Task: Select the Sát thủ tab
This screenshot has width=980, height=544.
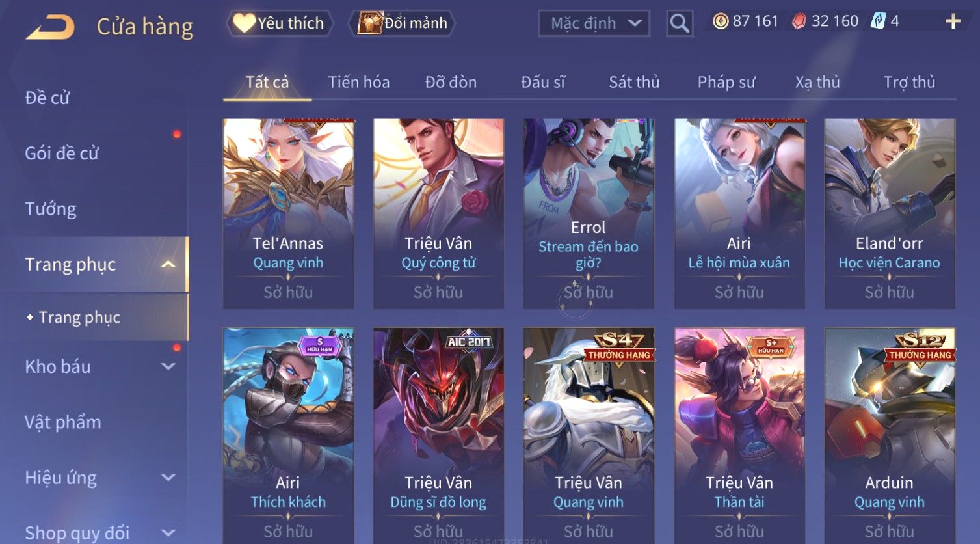Action: (x=634, y=82)
